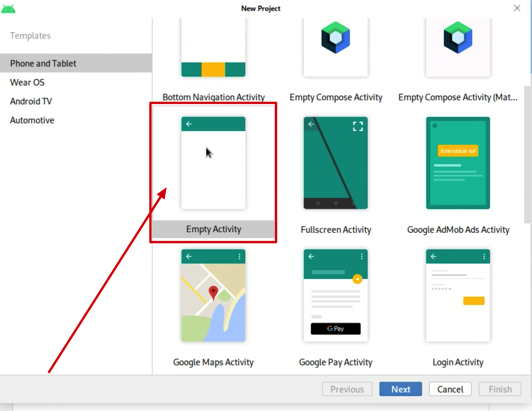Click the Empty Activity label
This screenshot has width=532, height=411.
tap(213, 229)
